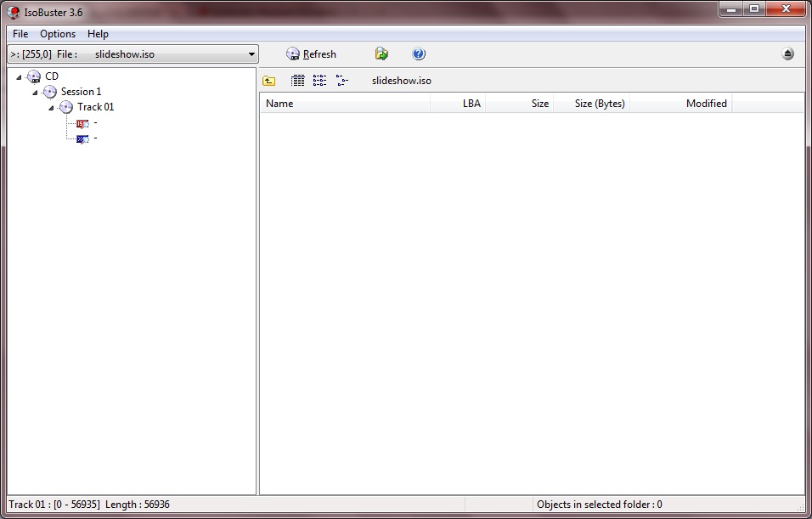Sort files by the Size column header

coord(539,103)
